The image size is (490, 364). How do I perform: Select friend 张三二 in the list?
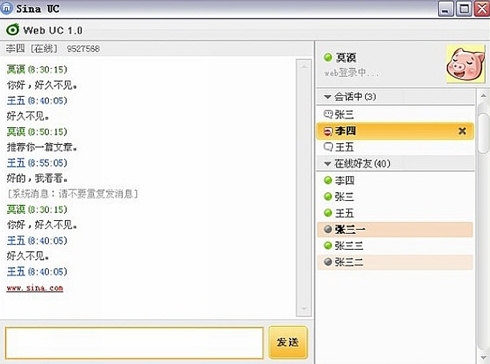click(395, 262)
